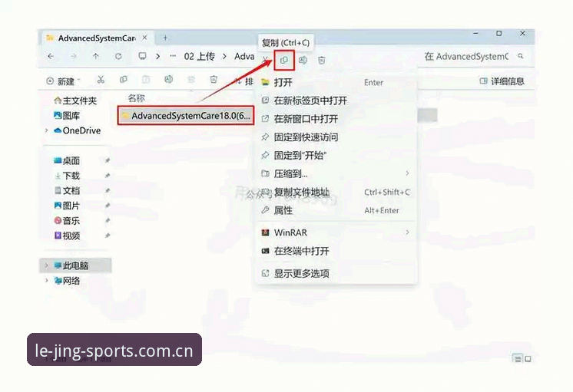Click the 02 上传 breadcrumb segment
Screen dimensions: 573x392
tap(199, 56)
